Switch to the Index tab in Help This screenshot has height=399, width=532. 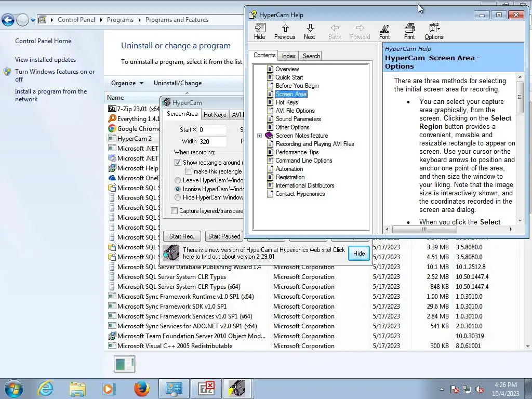pyautogui.click(x=288, y=56)
